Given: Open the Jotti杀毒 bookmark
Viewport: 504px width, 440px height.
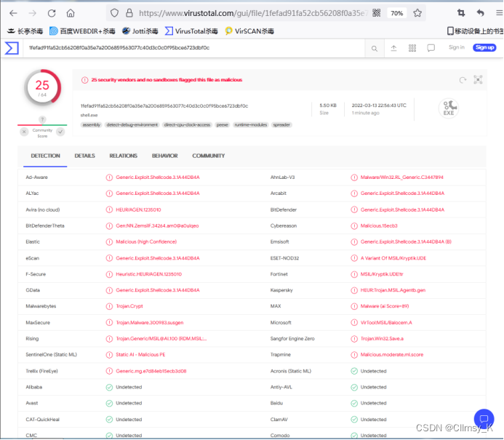Looking at the screenshot, I should pos(140,31).
